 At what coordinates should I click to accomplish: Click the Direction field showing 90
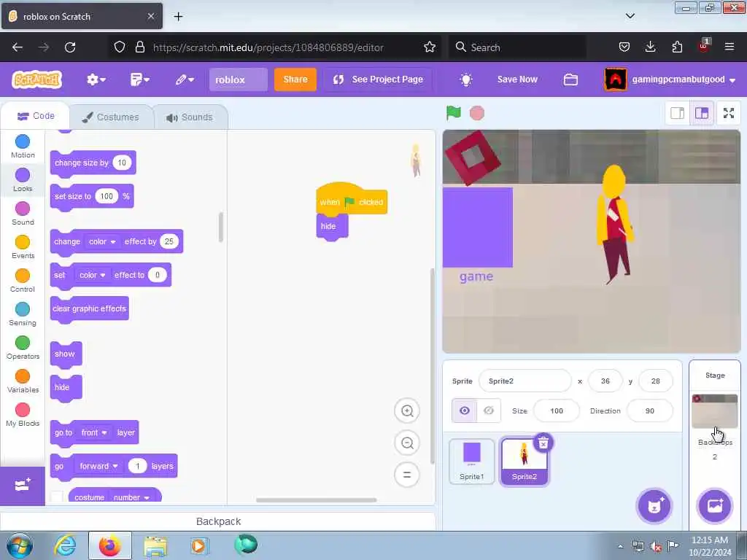pyautogui.click(x=650, y=411)
